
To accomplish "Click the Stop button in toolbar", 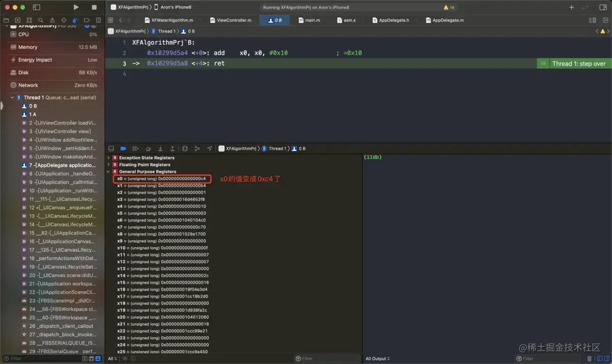I will click(94, 7).
